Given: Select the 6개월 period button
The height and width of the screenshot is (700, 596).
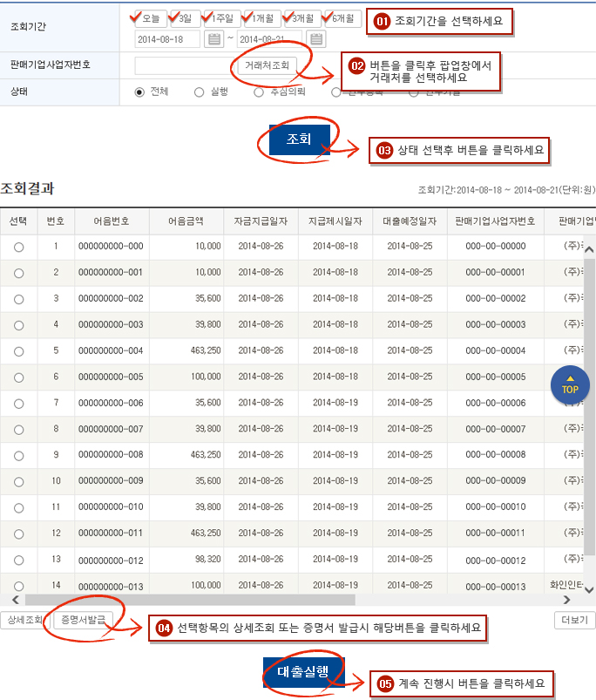Looking at the screenshot, I should click(x=342, y=18).
